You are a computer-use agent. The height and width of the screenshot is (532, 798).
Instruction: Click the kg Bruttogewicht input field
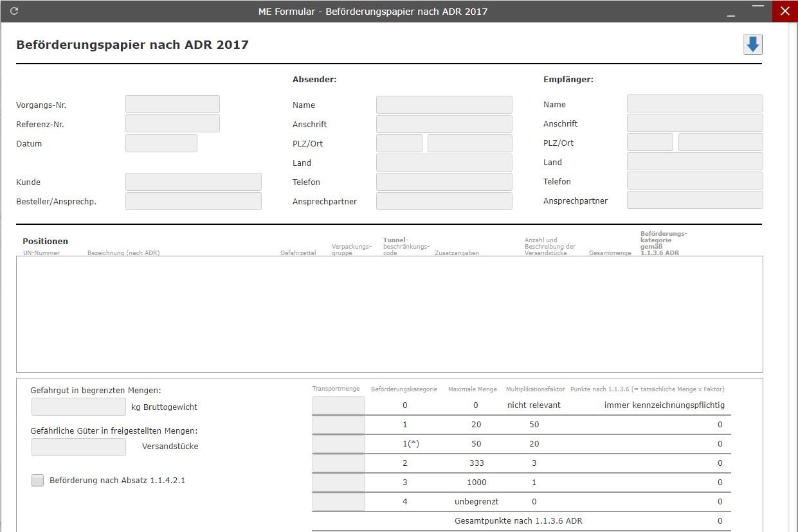[x=78, y=407]
